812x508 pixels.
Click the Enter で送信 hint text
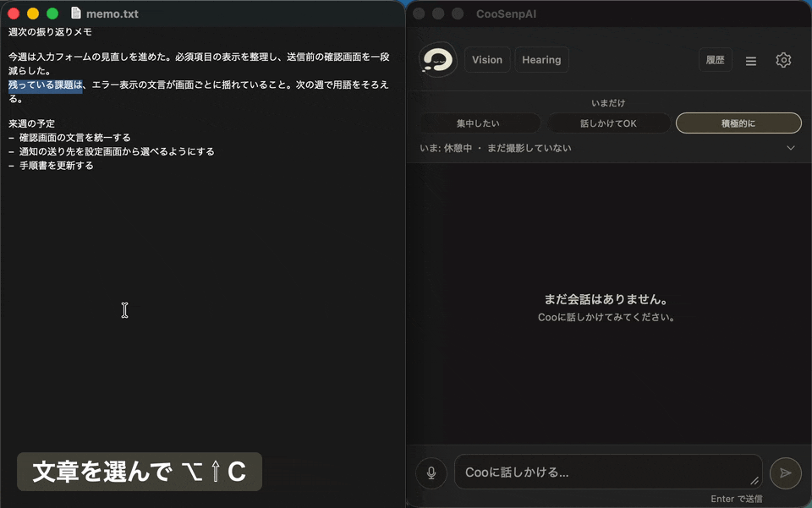(x=737, y=499)
